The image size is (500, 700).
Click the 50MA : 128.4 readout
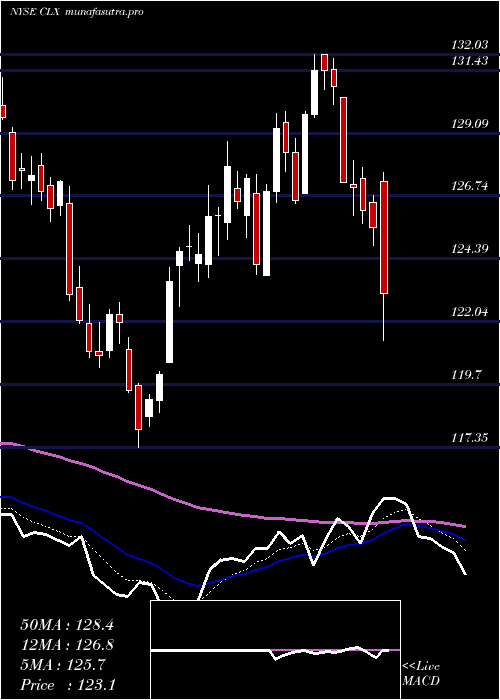(67, 625)
